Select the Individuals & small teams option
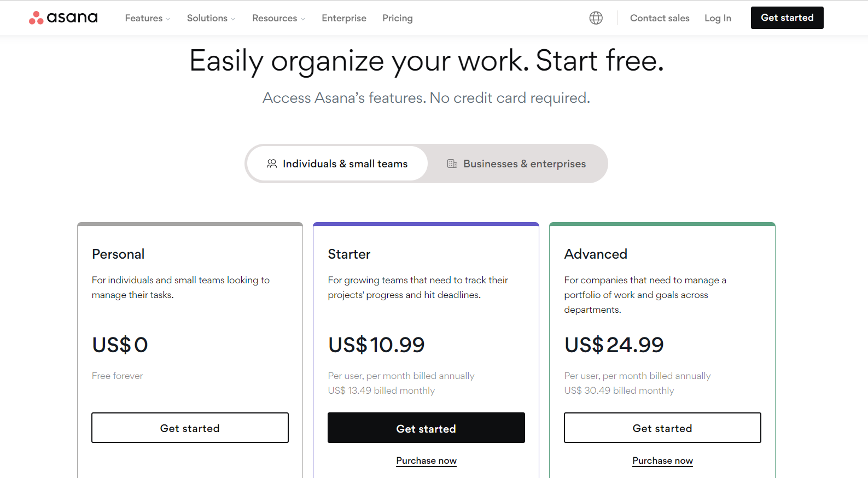This screenshot has height=478, width=868. point(345,163)
